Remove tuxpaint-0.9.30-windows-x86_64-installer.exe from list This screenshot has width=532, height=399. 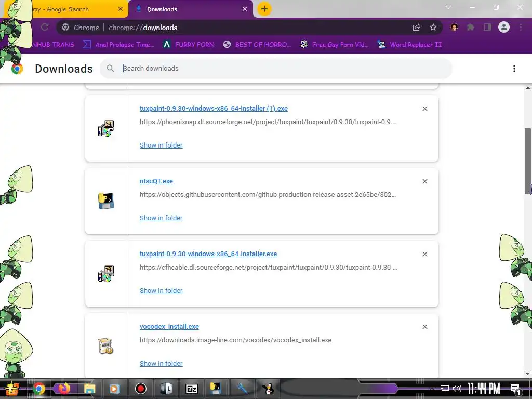pos(425,254)
